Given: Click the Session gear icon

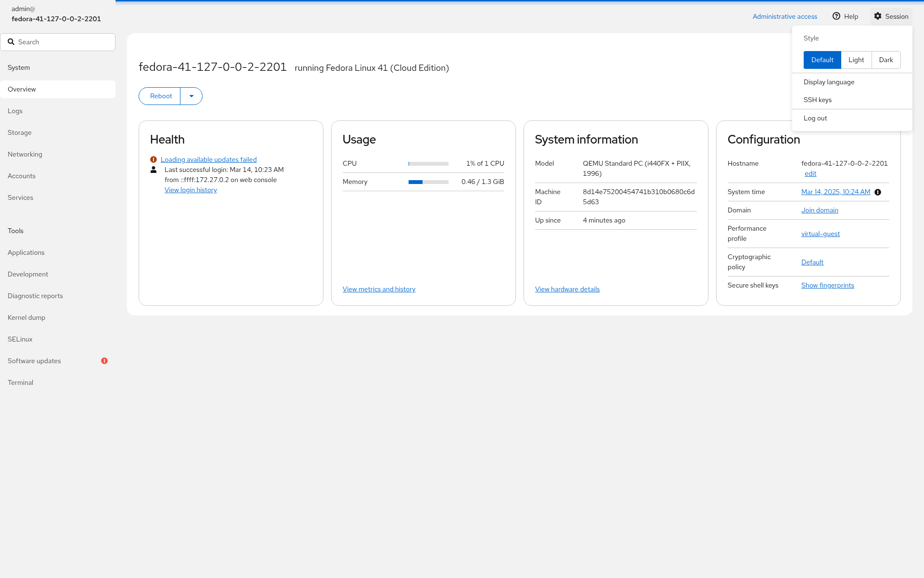Looking at the screenshot, I should 878,16.
